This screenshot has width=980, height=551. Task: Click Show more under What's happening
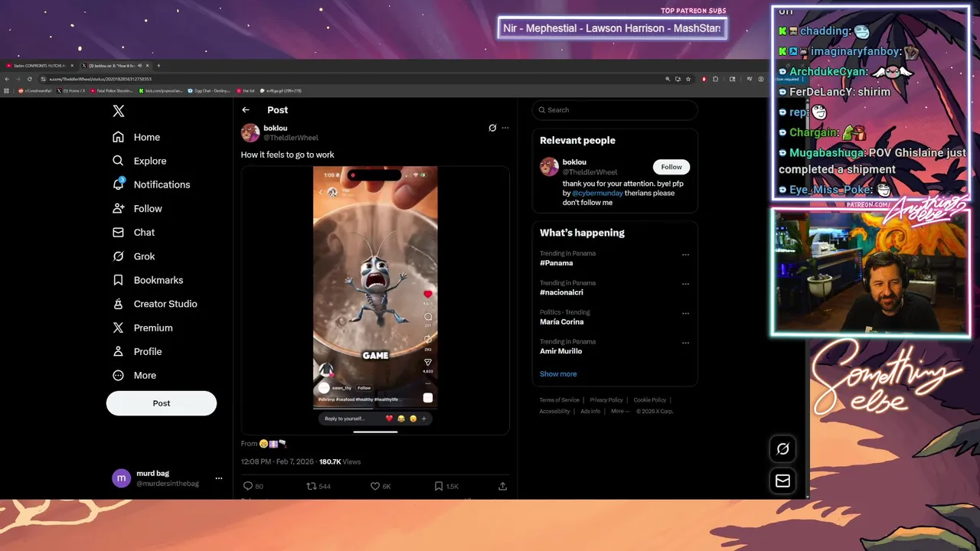click(558, 374)
